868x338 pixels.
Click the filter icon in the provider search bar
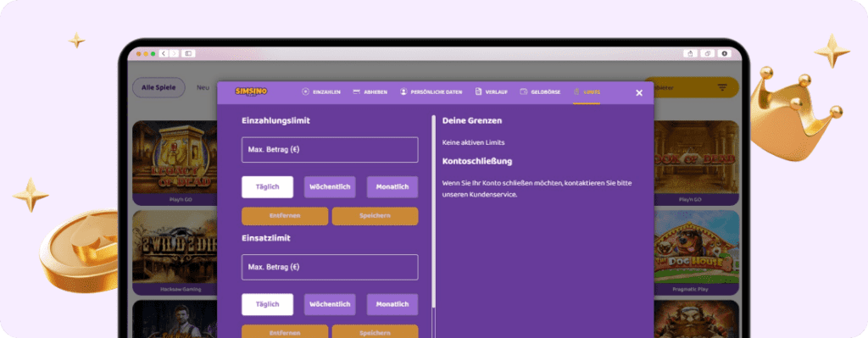722,87
